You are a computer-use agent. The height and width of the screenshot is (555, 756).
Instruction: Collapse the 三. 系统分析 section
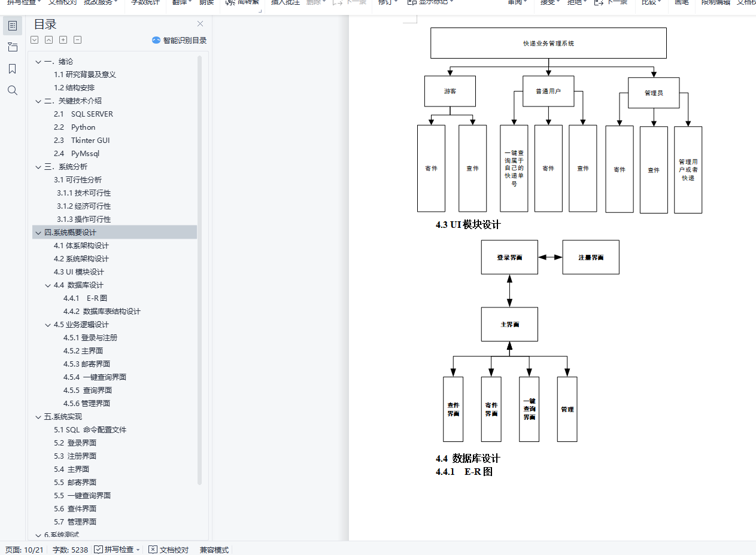coord(38,167)
